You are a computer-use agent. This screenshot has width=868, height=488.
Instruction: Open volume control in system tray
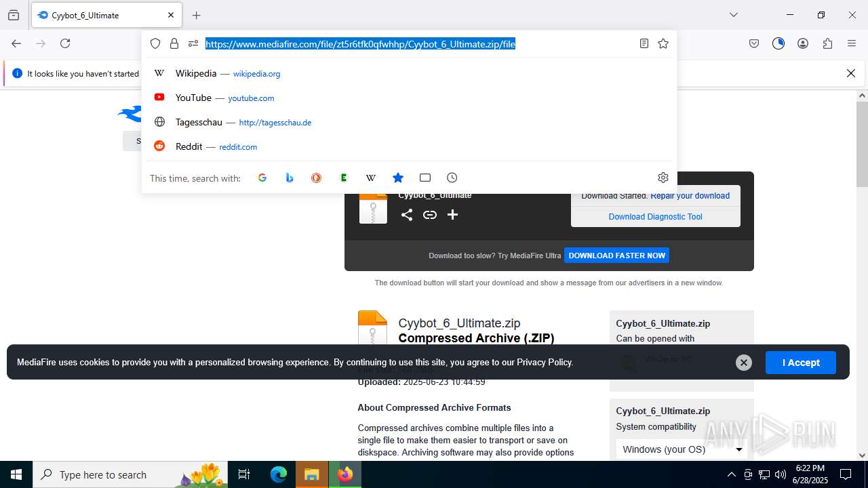coord(781,474)
